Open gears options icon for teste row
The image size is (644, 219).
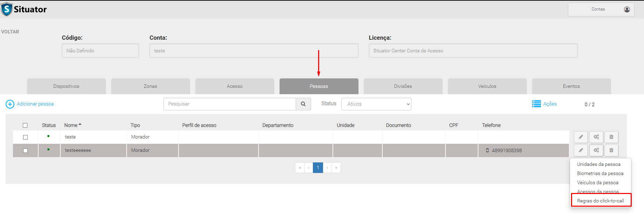coord(596,137)
